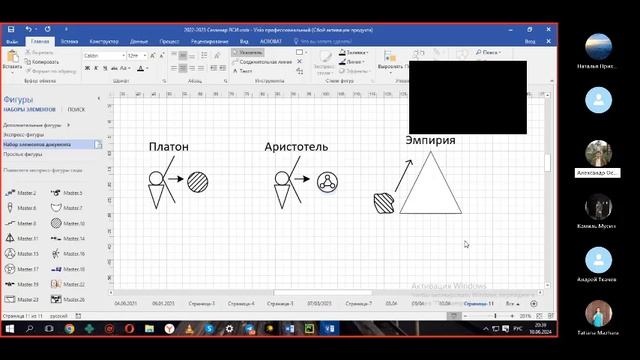This screenshot has width=640, height=360.
Task: Apply bold formatting with the Ж button
Action: (x=87, y=68)
